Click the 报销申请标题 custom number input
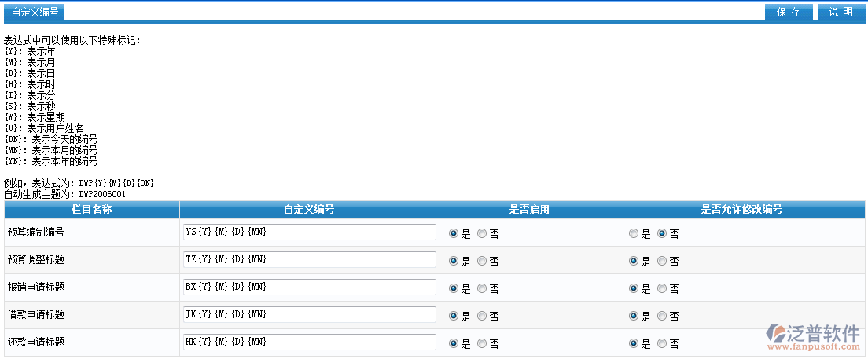Viewport: 868px width, 359px height. click(x=310, y=287)
